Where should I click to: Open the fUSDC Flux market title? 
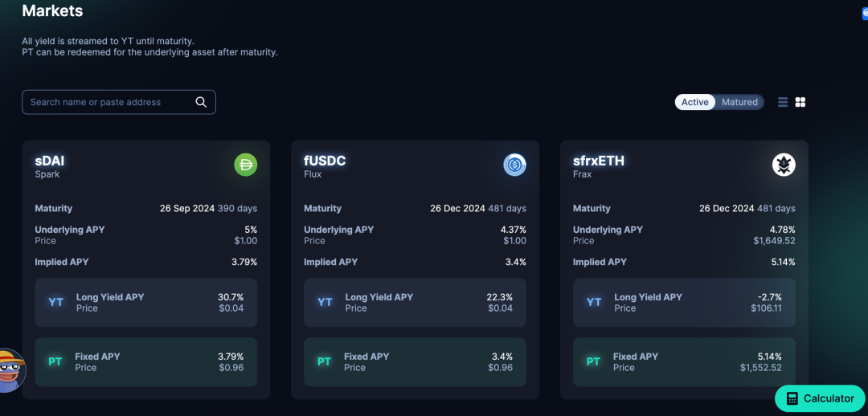pos(325,161)
